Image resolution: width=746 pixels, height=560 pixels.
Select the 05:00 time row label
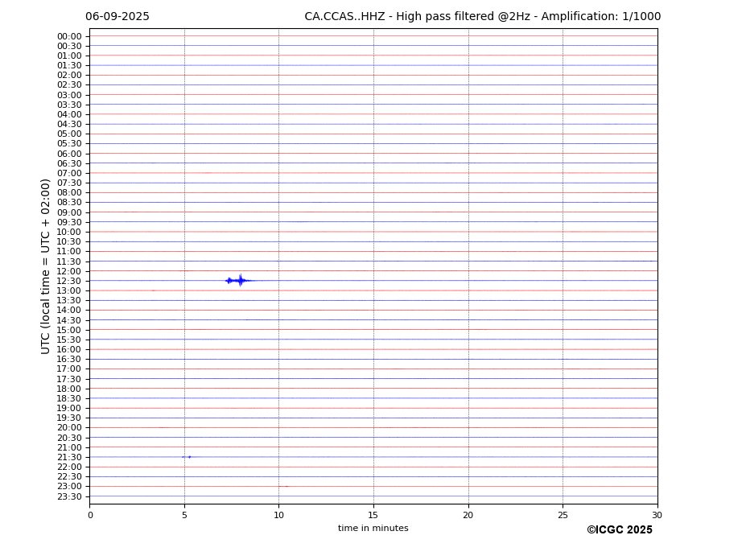(69, 134)
